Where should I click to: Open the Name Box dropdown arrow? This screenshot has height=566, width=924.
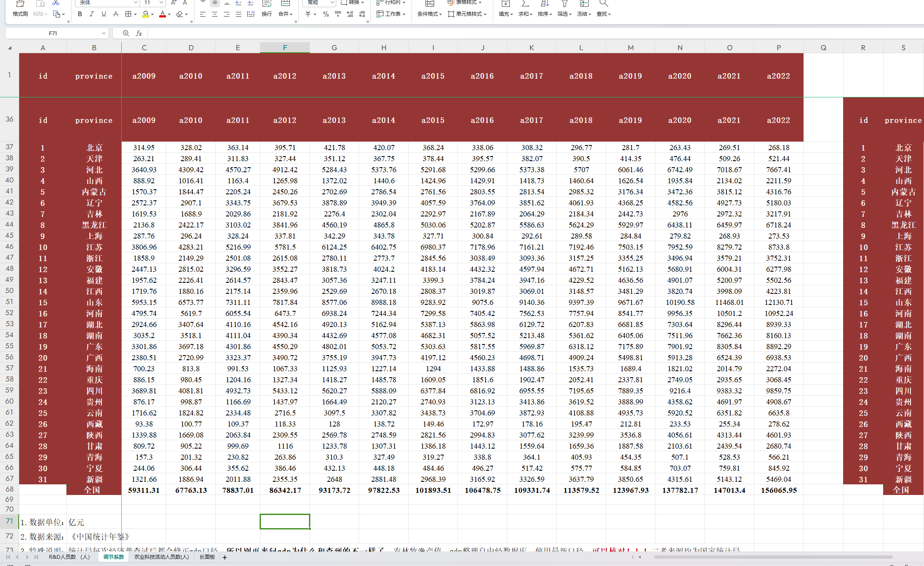click(103, 33)
